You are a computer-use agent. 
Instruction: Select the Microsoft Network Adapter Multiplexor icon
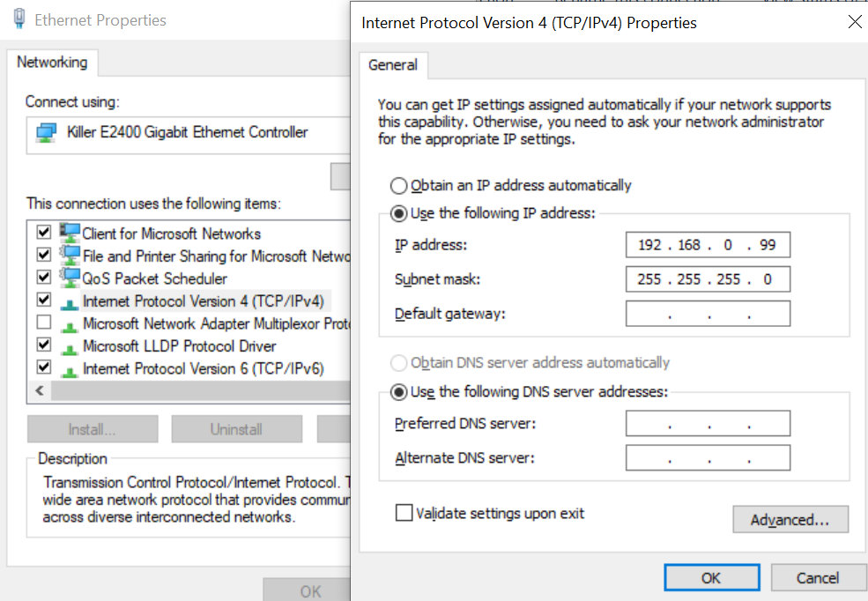[x=70, y=325]
